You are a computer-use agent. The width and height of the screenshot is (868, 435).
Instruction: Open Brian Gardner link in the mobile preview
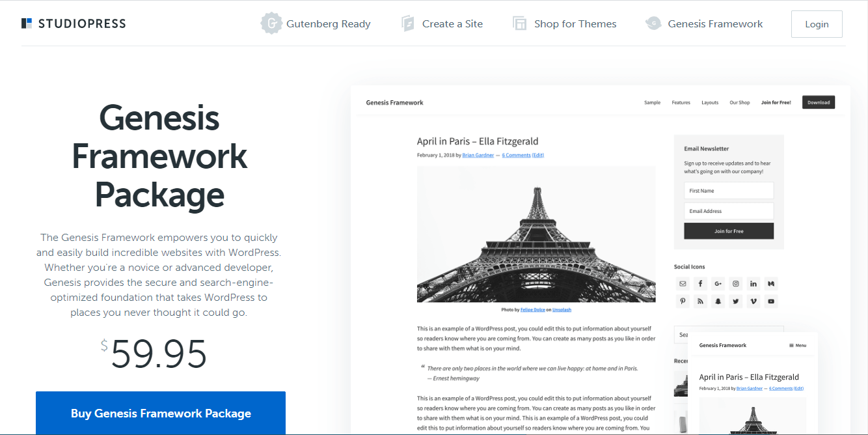[750, 388]
